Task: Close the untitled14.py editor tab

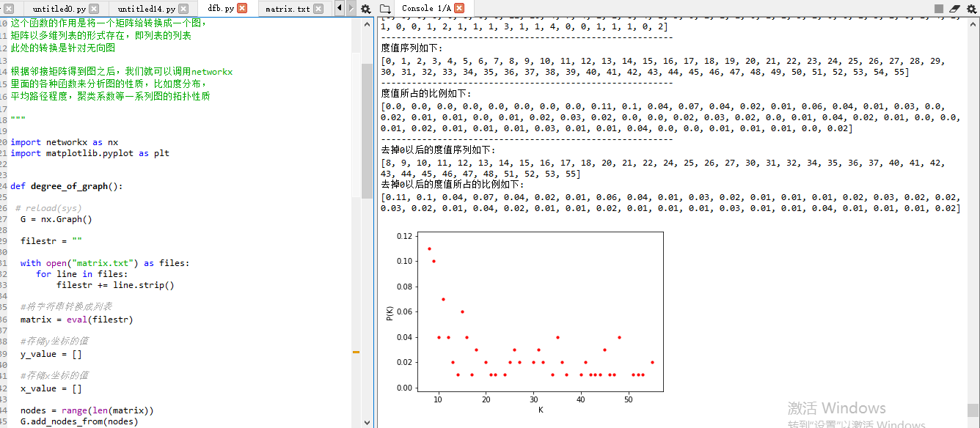Action: pyautogui.click(x=184, y=9)
